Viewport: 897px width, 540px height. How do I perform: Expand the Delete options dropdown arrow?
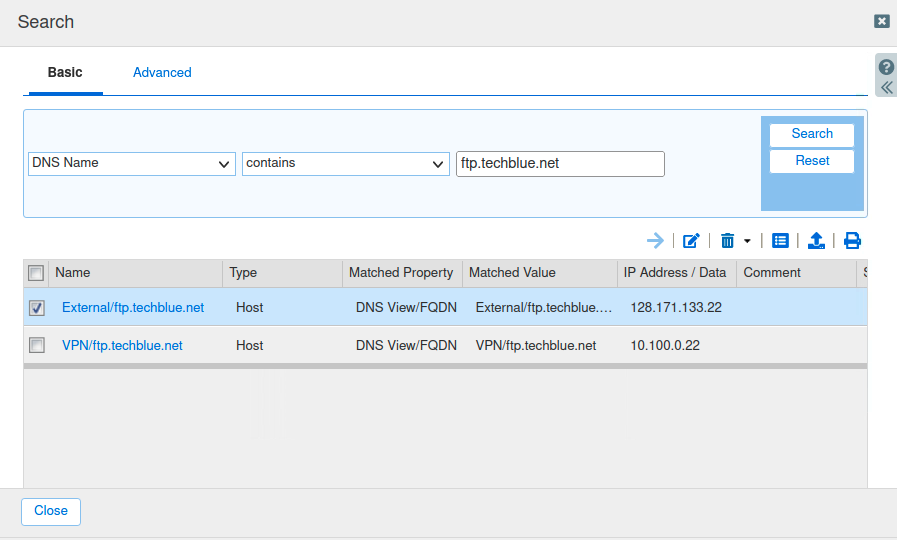coord(747,241)
